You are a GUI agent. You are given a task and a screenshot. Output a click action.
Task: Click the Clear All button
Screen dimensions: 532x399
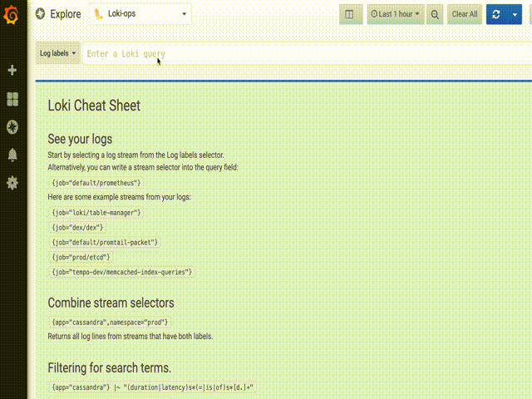click(x=465, y=14)
